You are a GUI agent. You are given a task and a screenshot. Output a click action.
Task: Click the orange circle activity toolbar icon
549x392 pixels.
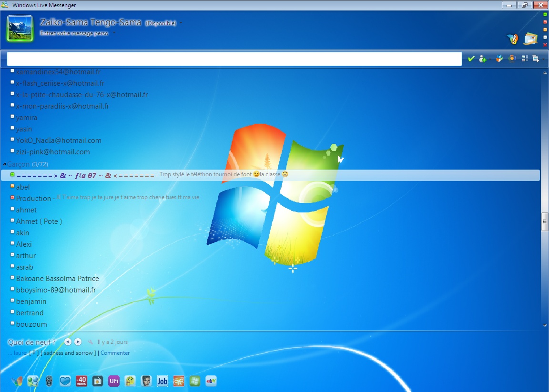[512, 59]
